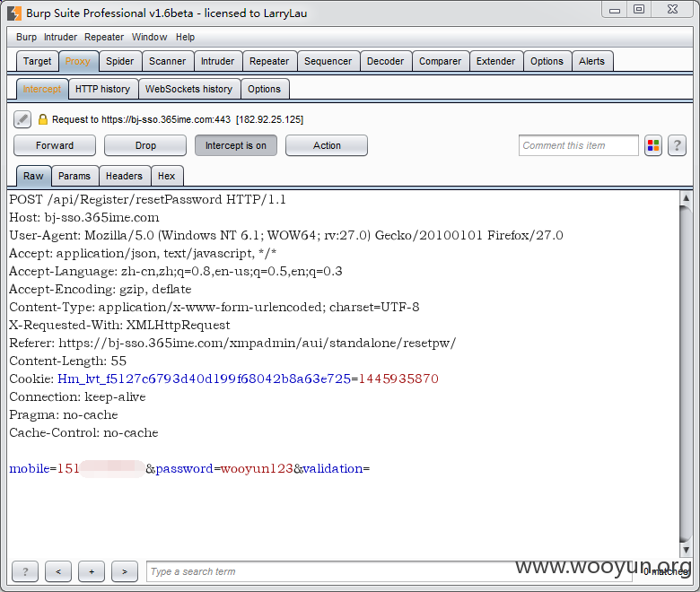Click the vertical scrollbar track
The height and width of the screenshot is (592, 700).
point(686,374)
